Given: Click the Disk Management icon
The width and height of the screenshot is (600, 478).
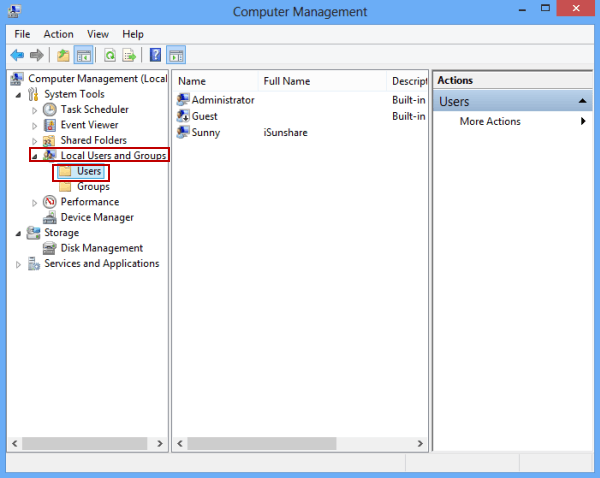Looking at the screenshot, I should [50, 248].
